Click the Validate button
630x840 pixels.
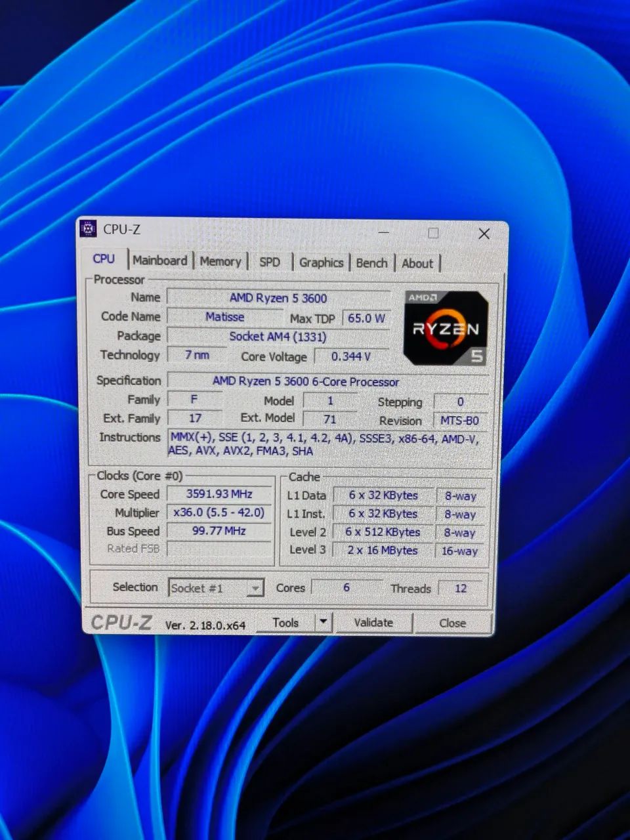[373, 622]
